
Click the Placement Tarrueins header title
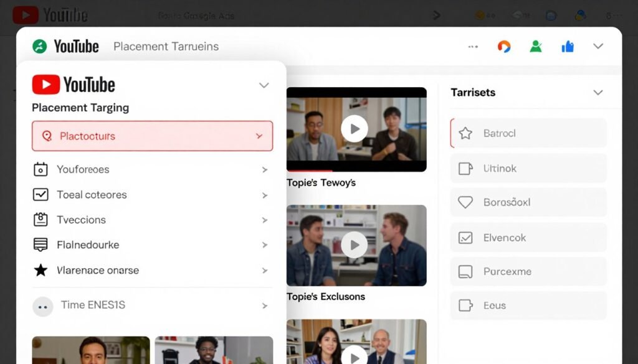click(166, 46)
